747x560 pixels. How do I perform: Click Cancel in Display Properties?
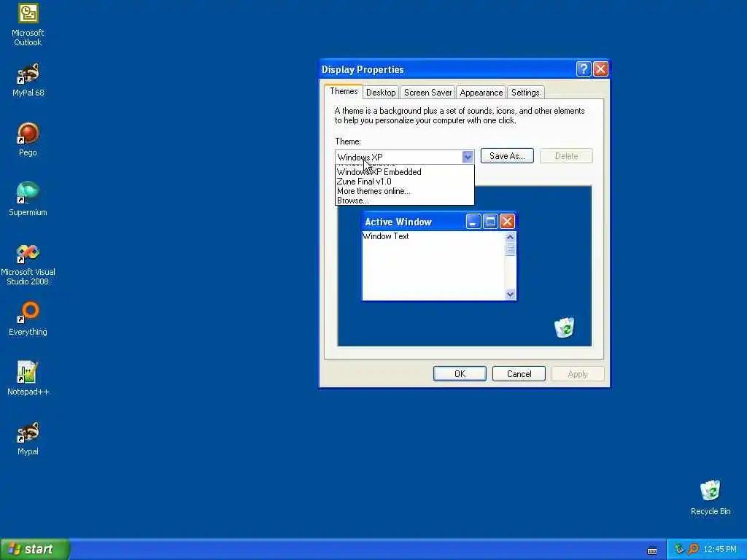pos(519,374)
